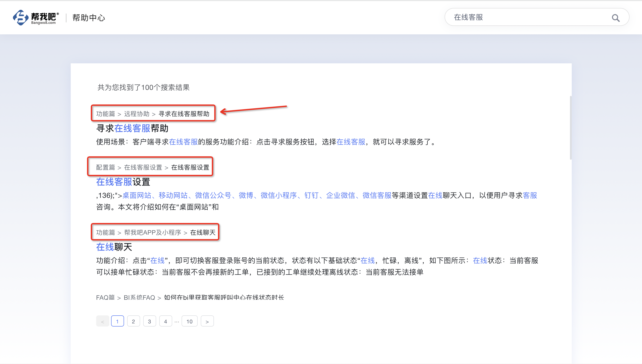Select 远程协助 breadcrumb item

137,114
